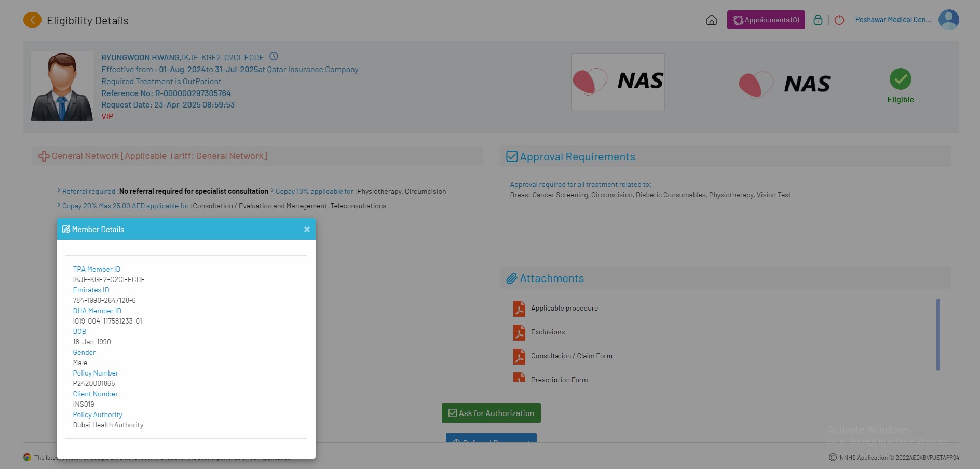Click Ask for Authorization button
The image size is (980, 469).
pyautogui.click(x=491, y=413)
